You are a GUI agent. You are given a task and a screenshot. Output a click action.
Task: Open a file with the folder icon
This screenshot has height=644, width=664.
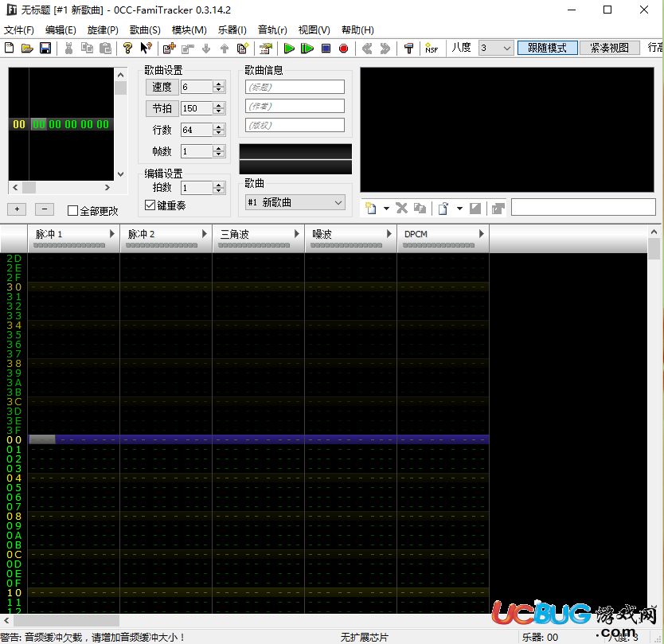[x=27, y=48]
